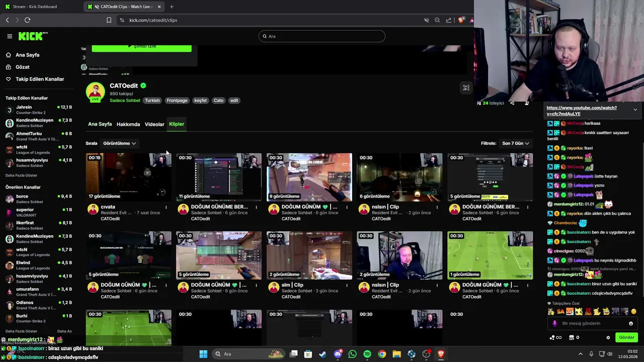644x362 pixels.
Task: Open wtcN in followed channels list
Action: (x=39, y=150)
